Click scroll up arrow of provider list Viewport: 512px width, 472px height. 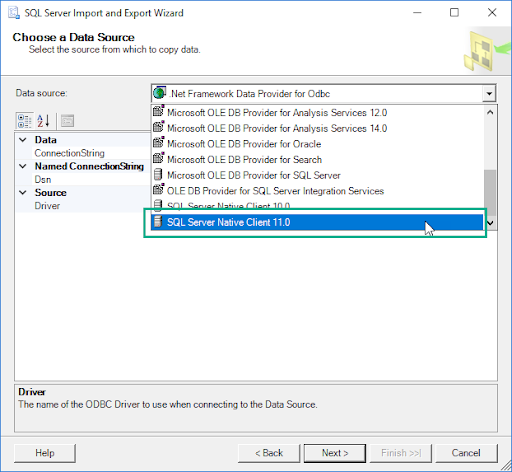pyautogui.click(x=490, y=112)
